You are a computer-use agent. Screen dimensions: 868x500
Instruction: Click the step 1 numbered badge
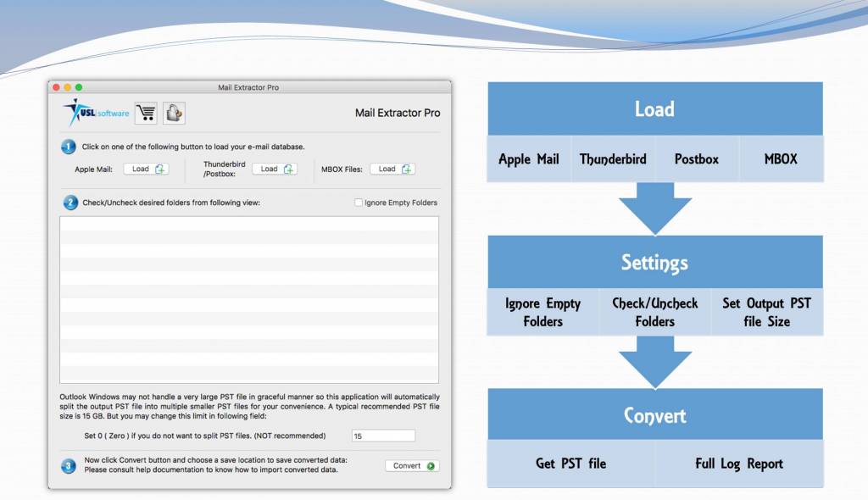(69, 147)
